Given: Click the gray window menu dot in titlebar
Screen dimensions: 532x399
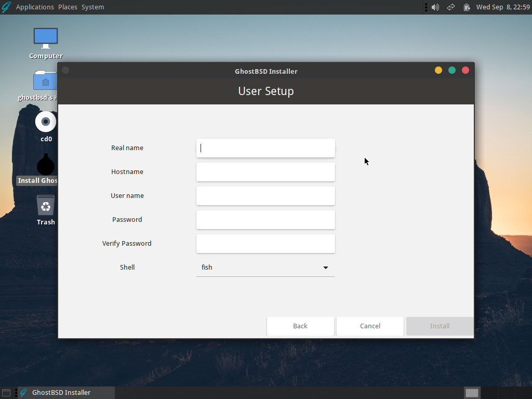Looking at the screenshot, I should pos(65,70).
